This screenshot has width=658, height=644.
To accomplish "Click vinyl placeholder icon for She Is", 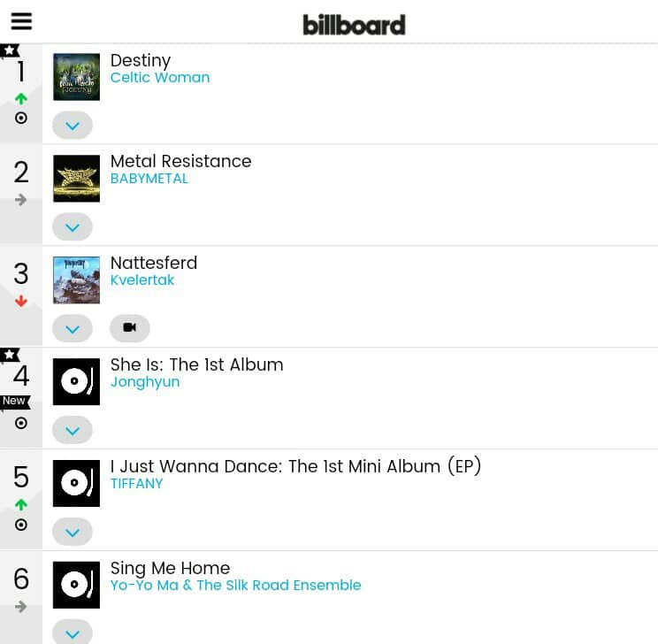I will [x=76, y=381].
